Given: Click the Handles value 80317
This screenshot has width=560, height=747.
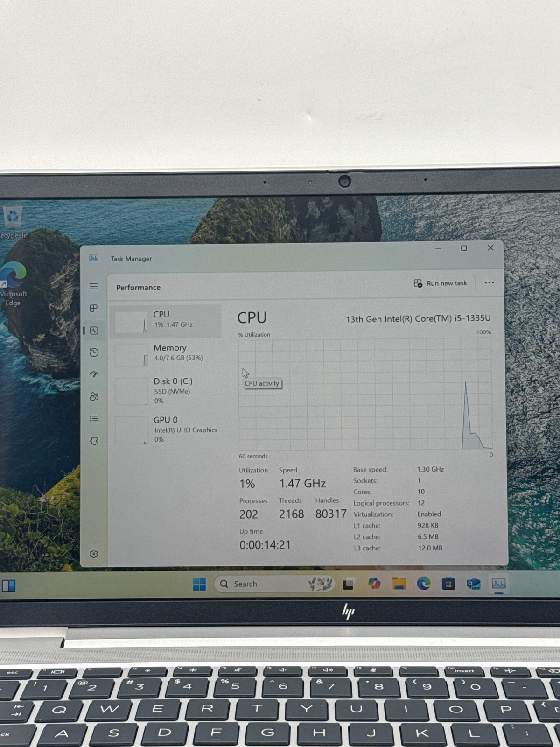Looking at the screenshot, I should 331,514.
